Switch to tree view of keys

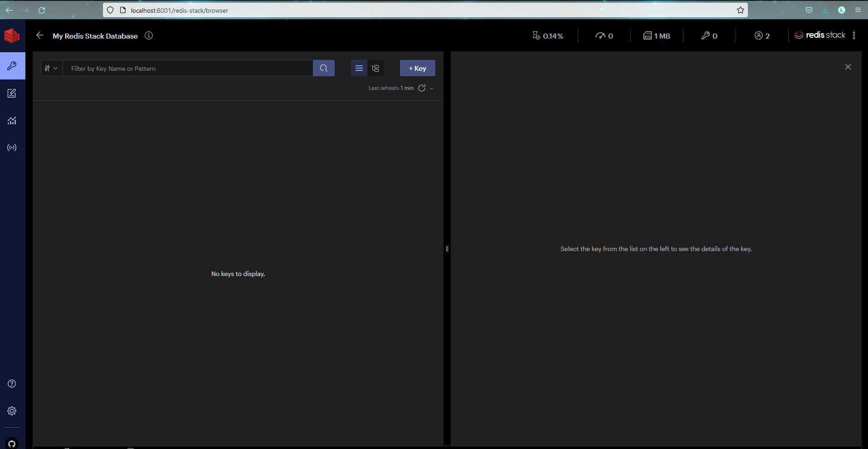(375, 68)
